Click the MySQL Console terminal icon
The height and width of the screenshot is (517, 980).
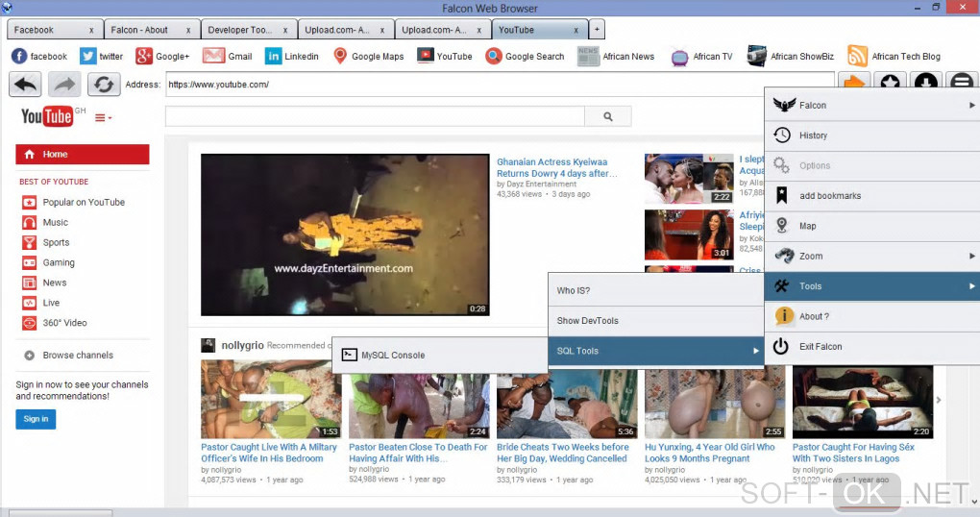(350, 356)
